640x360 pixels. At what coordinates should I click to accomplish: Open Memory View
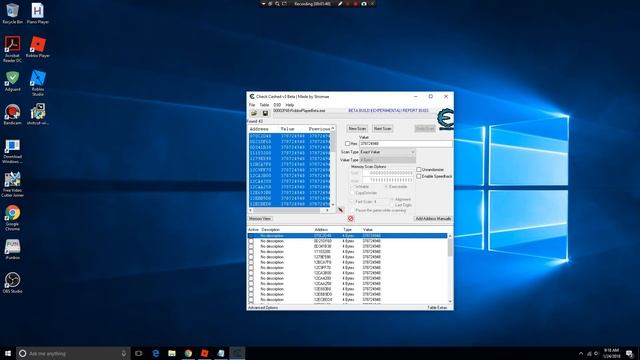[x=260, y=219]
